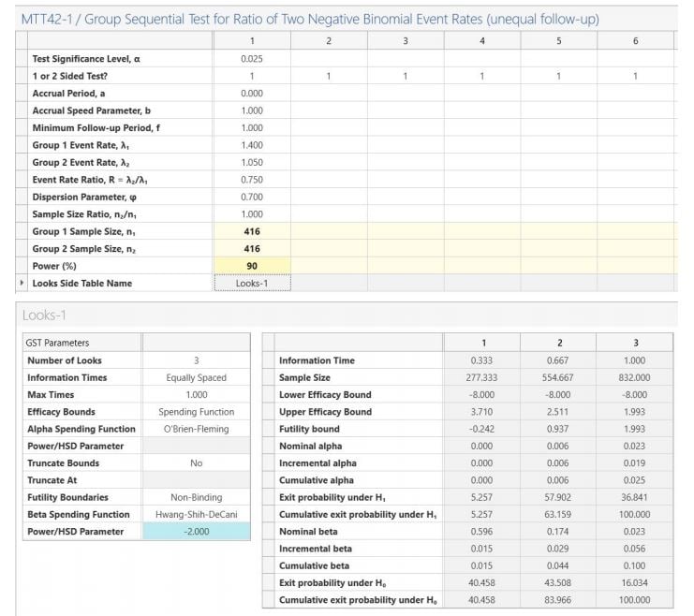Click Sample Size value 832.000
The width and height of the screenshot is (694, 616).
[x=634, y=377]
